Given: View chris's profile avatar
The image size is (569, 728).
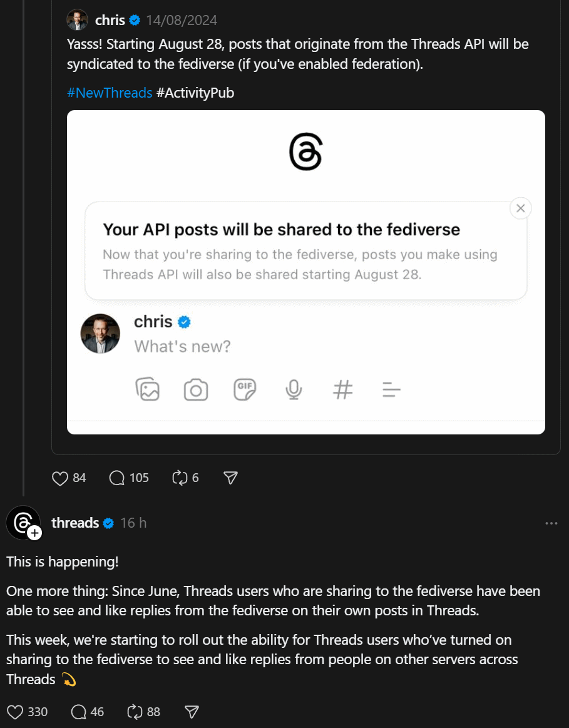Looking at the screenshot, I should 77,19.
